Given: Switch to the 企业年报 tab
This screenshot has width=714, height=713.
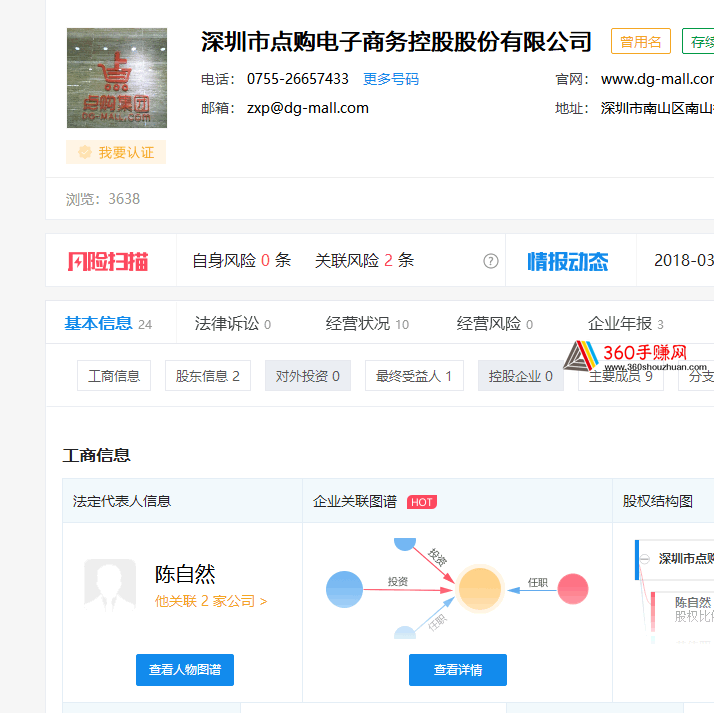Looking at the screenshot, I should [x=625, y=324].
